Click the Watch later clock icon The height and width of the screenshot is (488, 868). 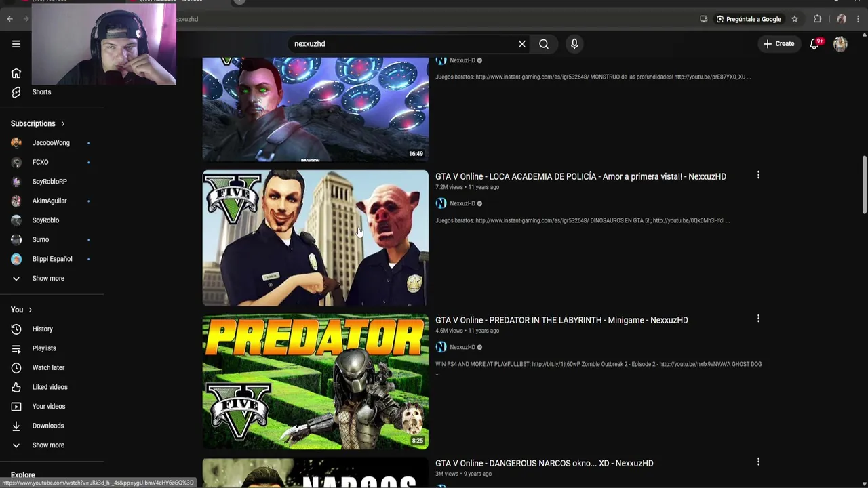pos(16,368)
